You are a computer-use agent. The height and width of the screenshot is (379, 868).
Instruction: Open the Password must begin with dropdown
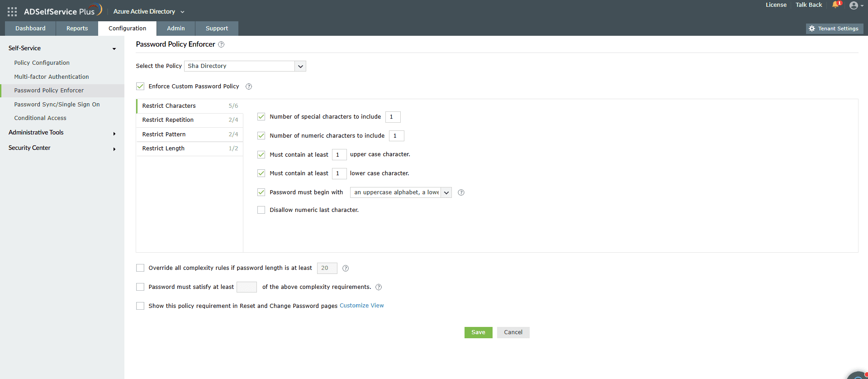(x=401, y=192)
